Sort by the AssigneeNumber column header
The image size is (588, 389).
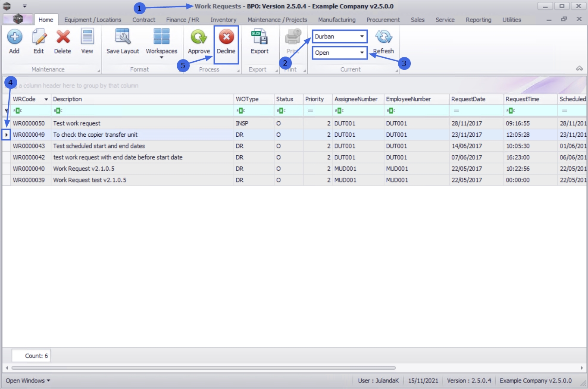click(358, 99)
